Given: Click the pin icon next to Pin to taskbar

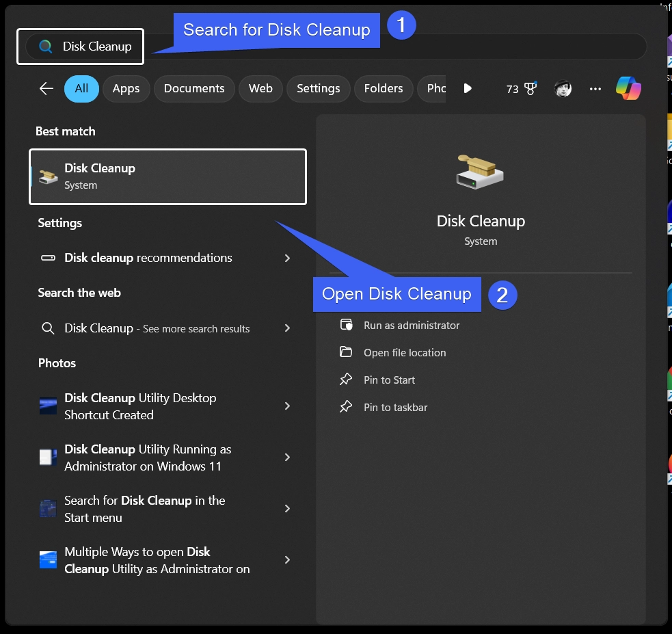Looking at the screenshot, I should pyautogui.click(x=346, y=407).
